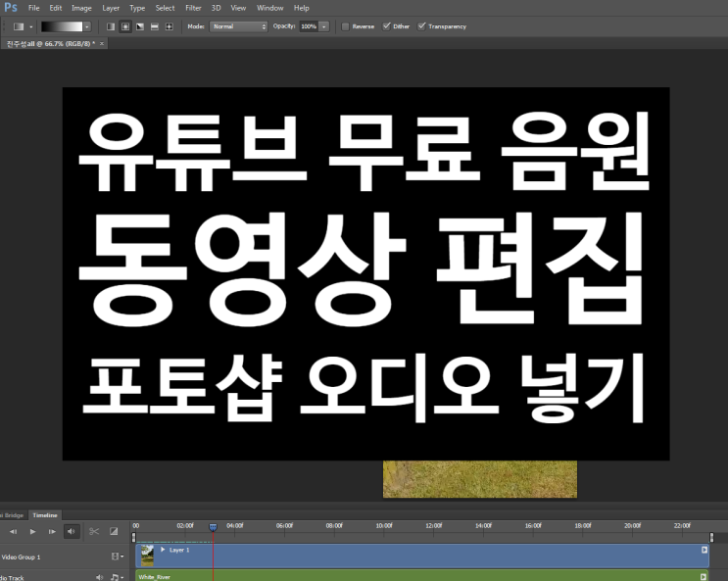Select the Radial Gradient style icon

tap(125, 26)
